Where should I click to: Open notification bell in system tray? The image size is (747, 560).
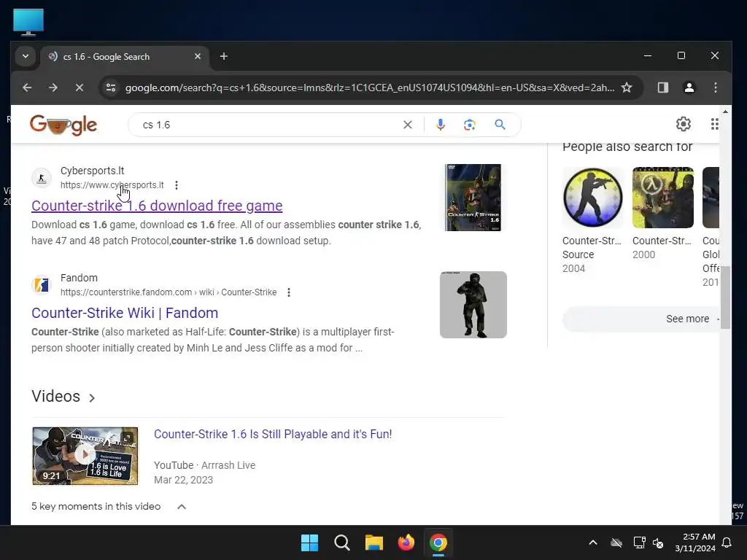pos(727,542)
